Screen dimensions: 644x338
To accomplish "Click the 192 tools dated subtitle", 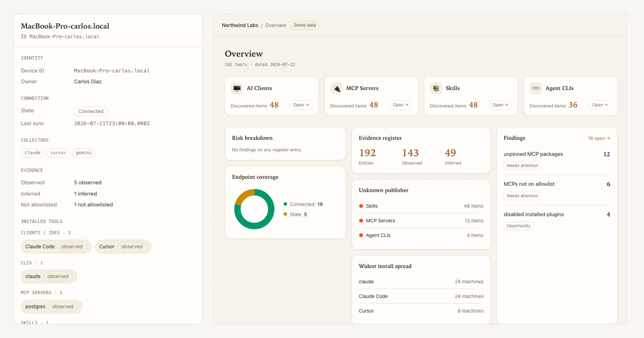I will 260,65.
